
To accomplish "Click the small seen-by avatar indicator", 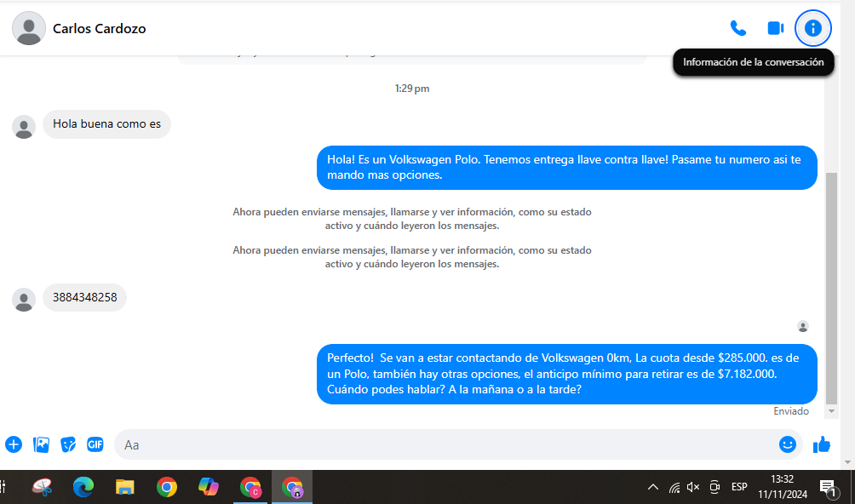I will click(x=803, y=326).
